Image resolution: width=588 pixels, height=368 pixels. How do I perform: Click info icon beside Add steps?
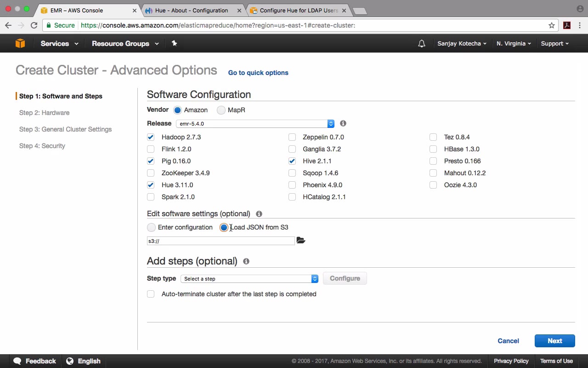click(x=246, y=261)
